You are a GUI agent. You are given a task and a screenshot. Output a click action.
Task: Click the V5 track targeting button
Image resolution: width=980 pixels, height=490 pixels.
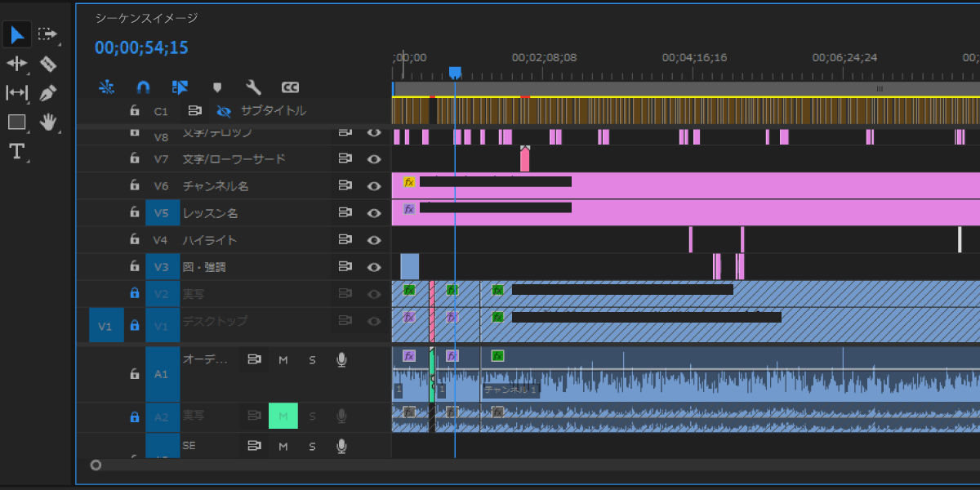click(x=161, y=213)
